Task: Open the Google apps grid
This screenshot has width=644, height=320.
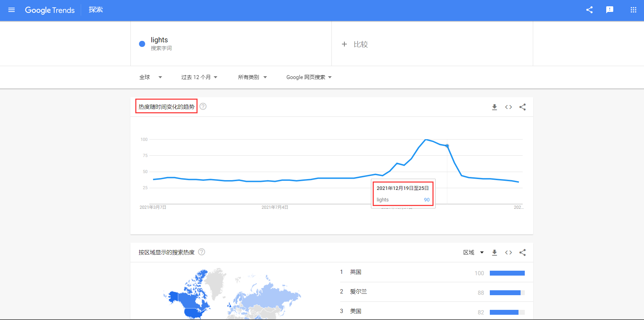Action: coord(633,10)
